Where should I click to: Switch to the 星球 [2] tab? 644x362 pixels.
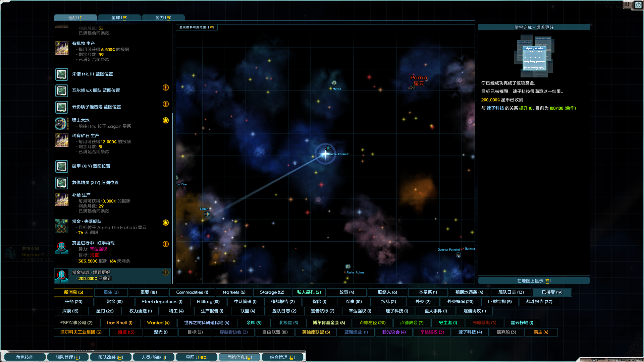[x=119, y=18]
